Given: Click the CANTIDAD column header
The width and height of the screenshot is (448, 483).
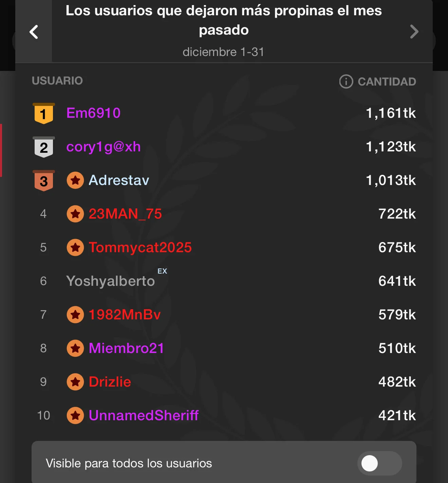Looking at the screenshot, I should tap(387, 82).
